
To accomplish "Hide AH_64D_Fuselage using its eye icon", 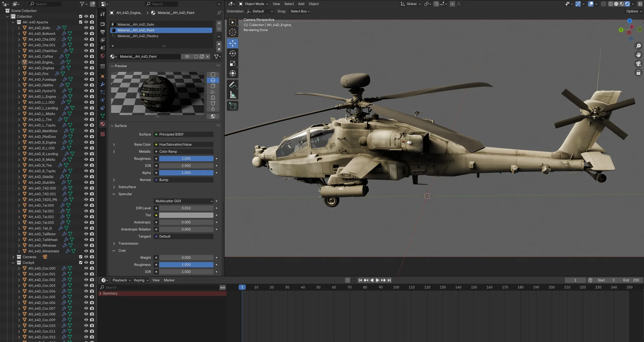I will click(86, 79).
